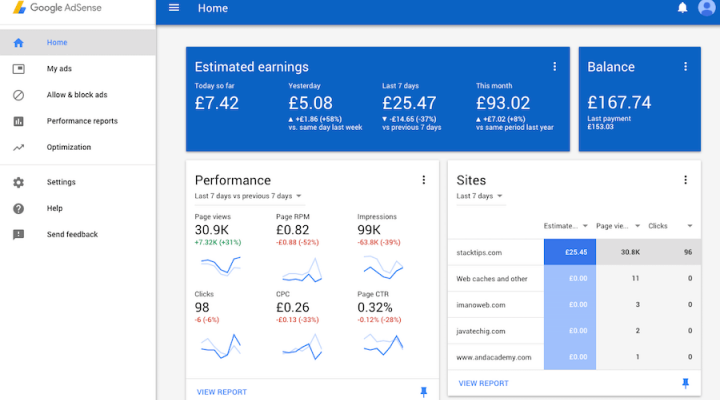Open Settings from the sidebar
720x400 pixels.
coord(78,182)
